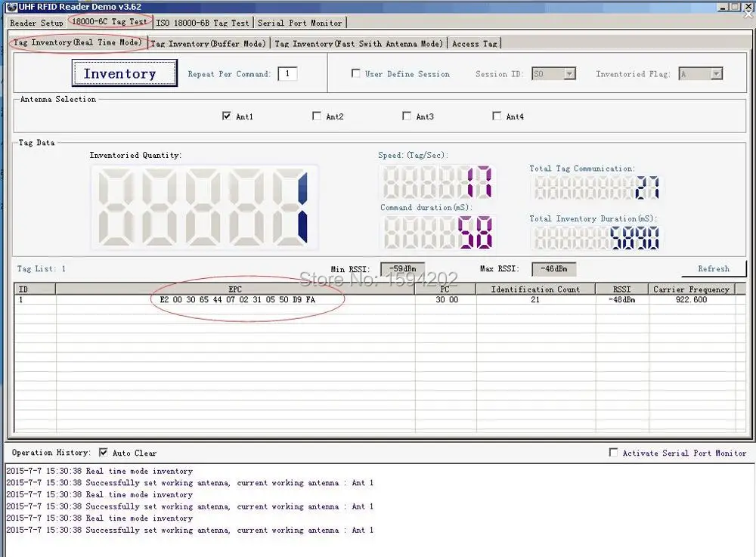756x557 pixels.
Task: Toggle the User Define Session checkbox
Action: 356,74
